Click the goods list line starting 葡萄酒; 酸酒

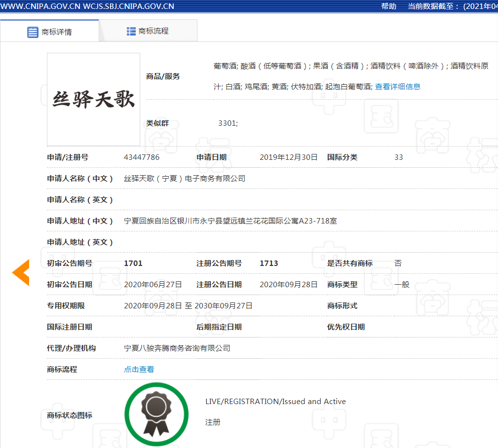[351, 66]
